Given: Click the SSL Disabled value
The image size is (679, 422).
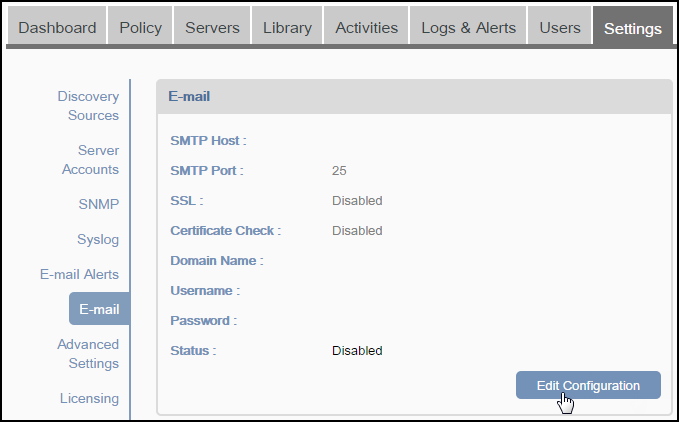Looking at the screenshot, I should point(357,200).
